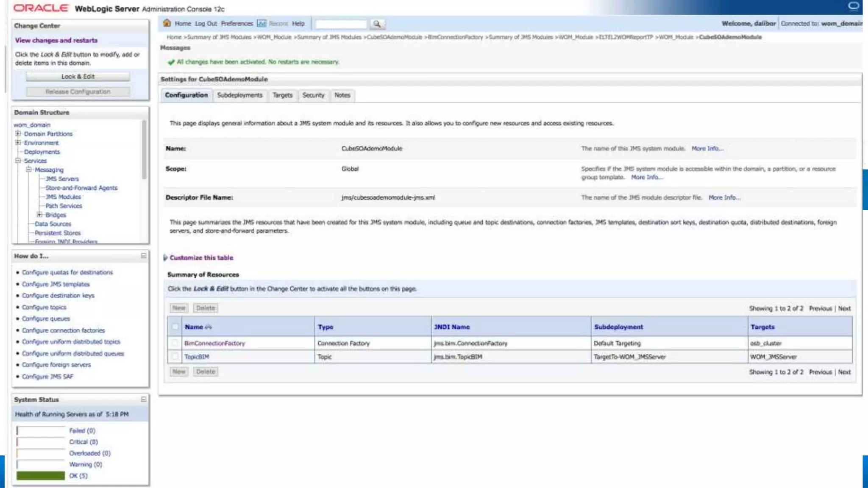Expand the Domain Partitions tree node

click(18, 133)
